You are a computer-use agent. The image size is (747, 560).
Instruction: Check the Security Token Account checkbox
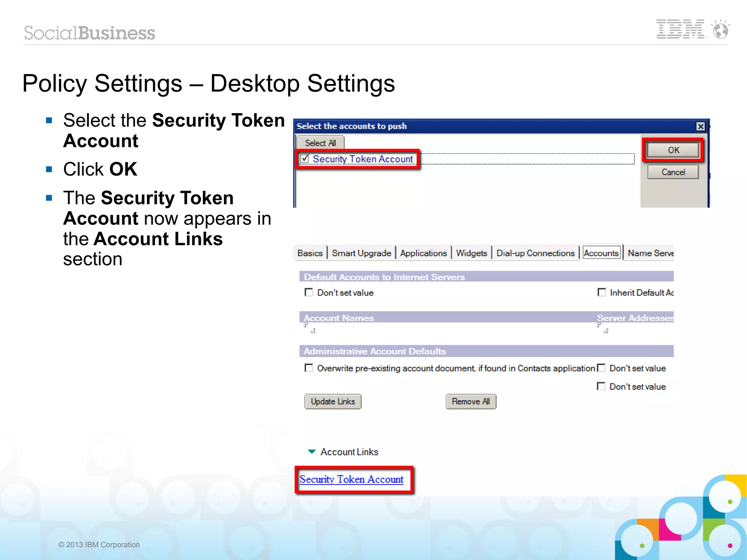pos(305,159)
